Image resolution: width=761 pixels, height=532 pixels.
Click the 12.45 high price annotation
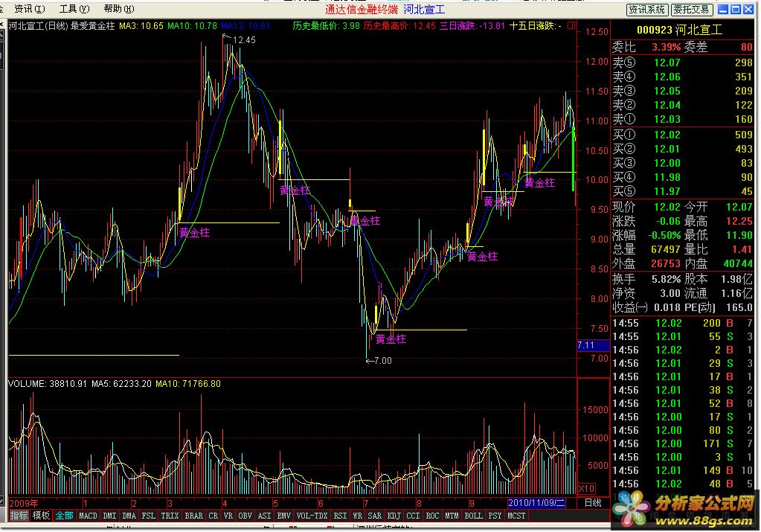244,39
